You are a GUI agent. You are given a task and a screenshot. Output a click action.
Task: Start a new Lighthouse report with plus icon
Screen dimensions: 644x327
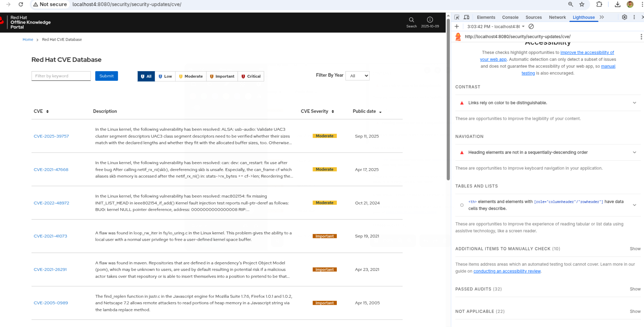click(x=457, y=26)
